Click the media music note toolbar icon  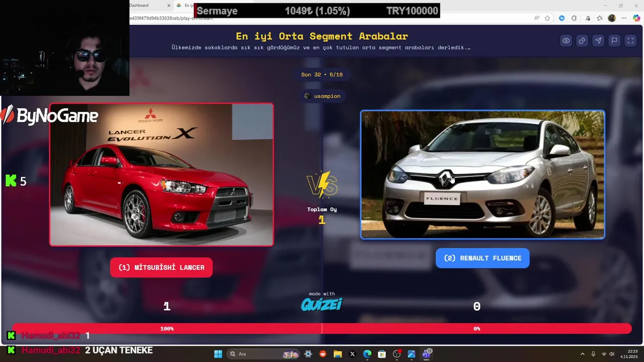588,18
